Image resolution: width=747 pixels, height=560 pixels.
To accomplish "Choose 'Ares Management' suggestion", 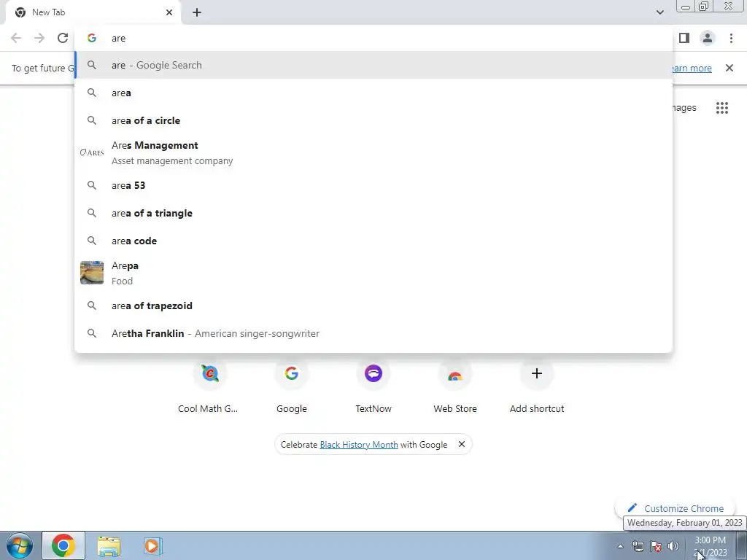I will (x=373, y=153).
